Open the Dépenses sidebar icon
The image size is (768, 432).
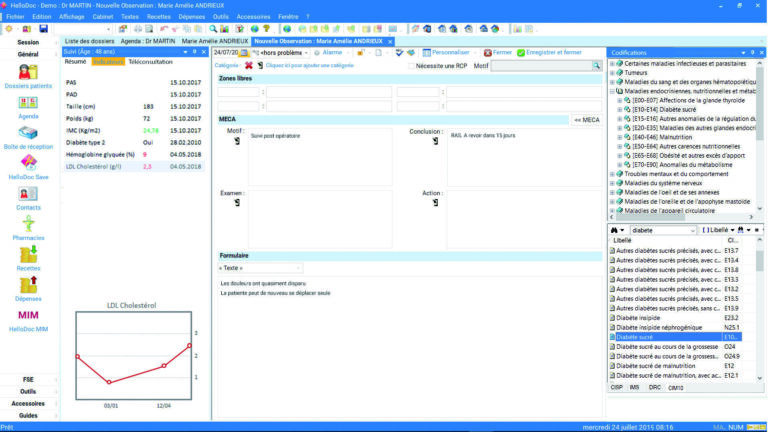coord(28,287)
